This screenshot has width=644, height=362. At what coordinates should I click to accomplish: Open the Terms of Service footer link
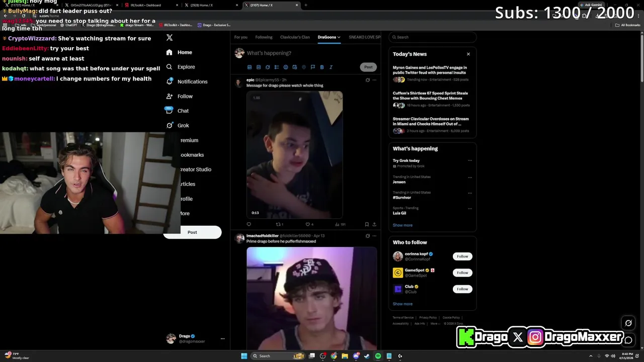tap(403, 318)
